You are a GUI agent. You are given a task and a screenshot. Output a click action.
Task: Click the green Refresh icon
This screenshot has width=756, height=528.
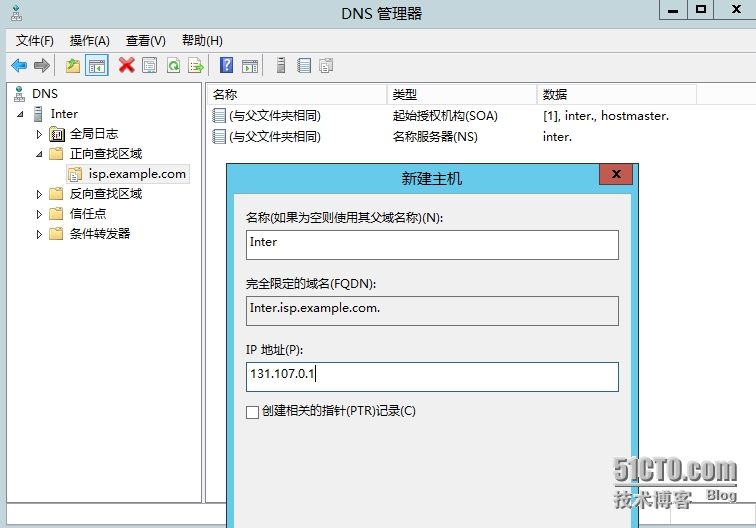173,65
